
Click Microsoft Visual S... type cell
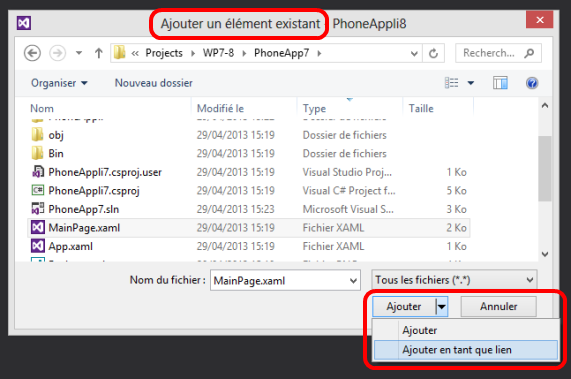(348, 209)
